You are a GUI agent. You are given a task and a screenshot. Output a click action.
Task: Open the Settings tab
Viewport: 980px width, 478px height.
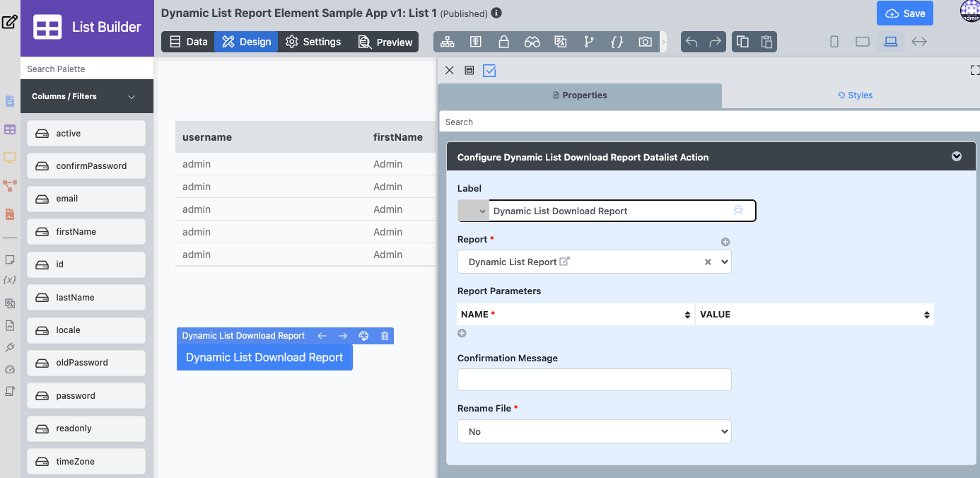(313, 42)
